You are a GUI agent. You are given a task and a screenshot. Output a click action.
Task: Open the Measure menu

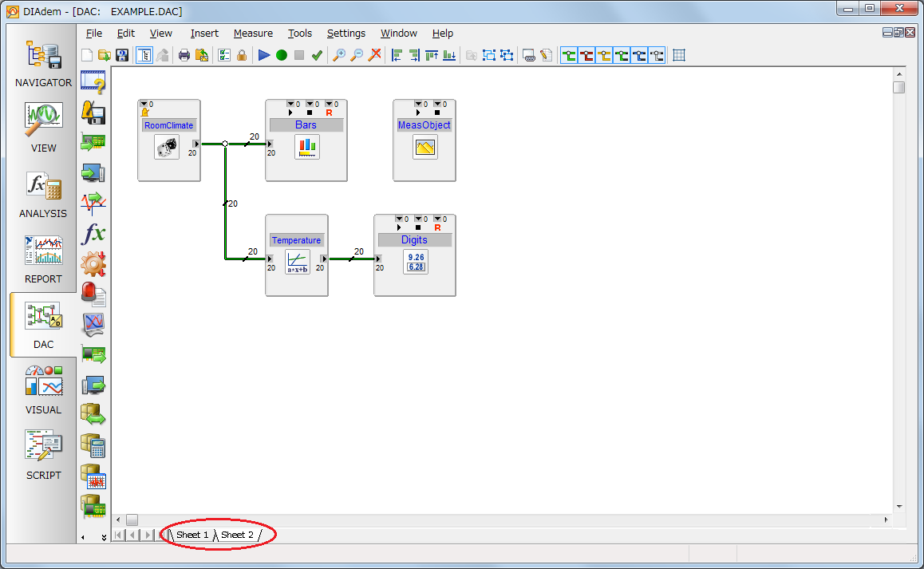pos(253,33)
